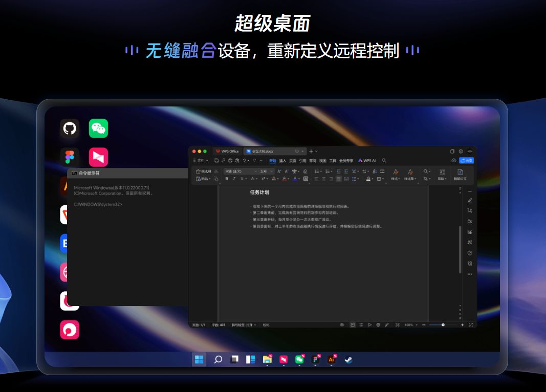Click the undo arrow in WPS toolbar

point(244,161)
